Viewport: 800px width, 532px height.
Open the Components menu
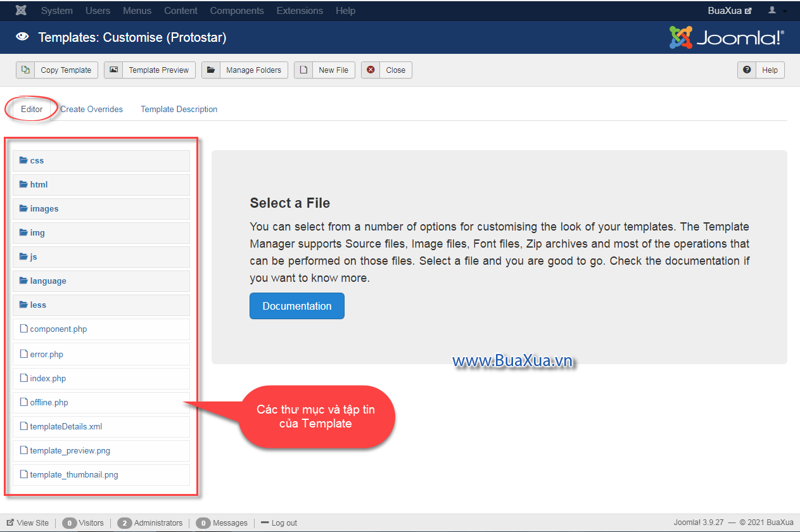click(237, 11)
